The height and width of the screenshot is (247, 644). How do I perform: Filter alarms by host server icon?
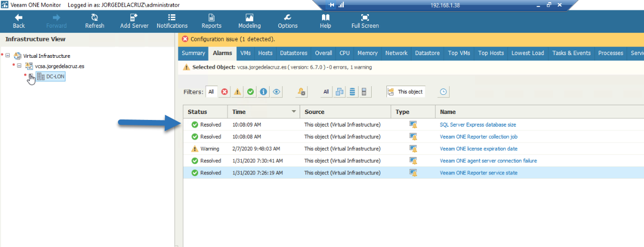pyautogui.click(x=364, y=92)
